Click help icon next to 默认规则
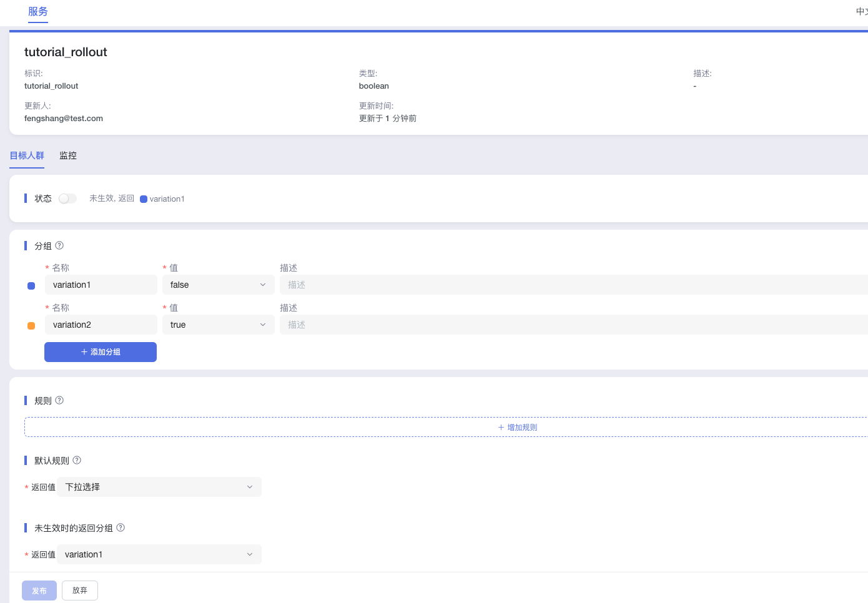Viewport: 868px width, 603px height. click(77, 461)
